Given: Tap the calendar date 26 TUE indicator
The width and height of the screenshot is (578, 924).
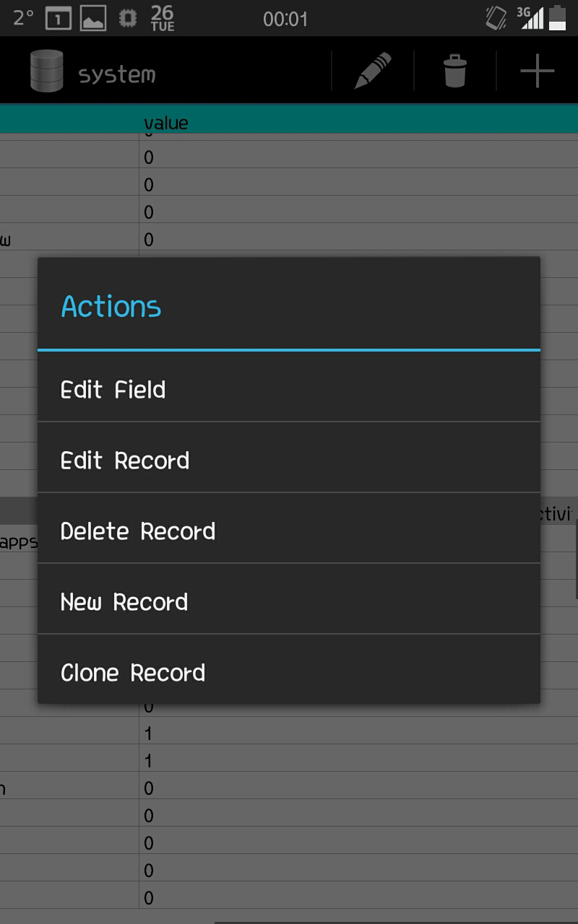Looking at the screenshot, I should pyautogui.click(x=163, y=18).
